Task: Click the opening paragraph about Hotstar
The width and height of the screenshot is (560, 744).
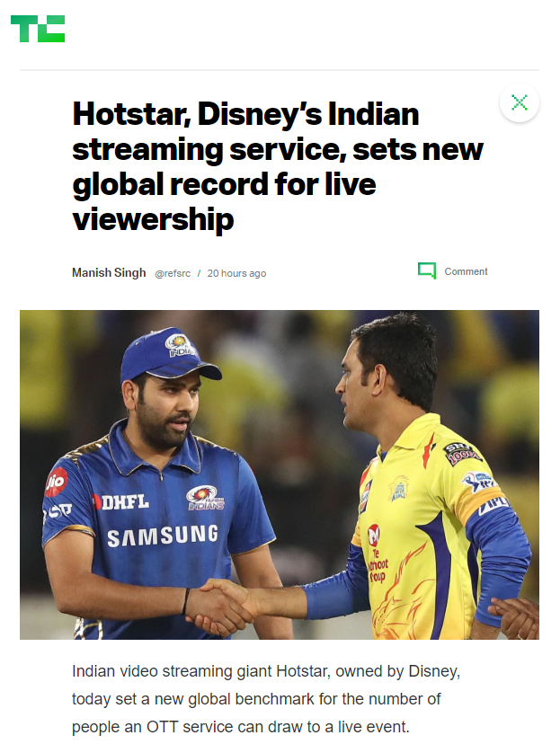Action: [266, 699]
